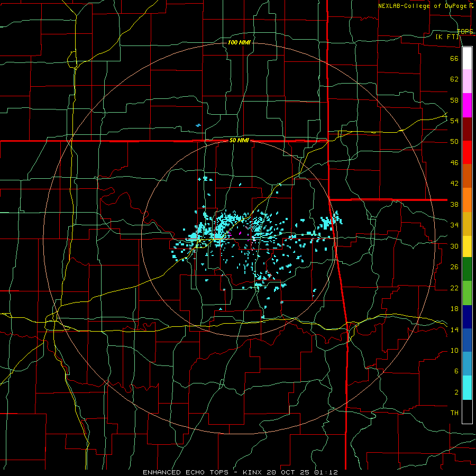The image size is (476, 476).
Task: Pick the gold legend swatch
Action: 467,224
